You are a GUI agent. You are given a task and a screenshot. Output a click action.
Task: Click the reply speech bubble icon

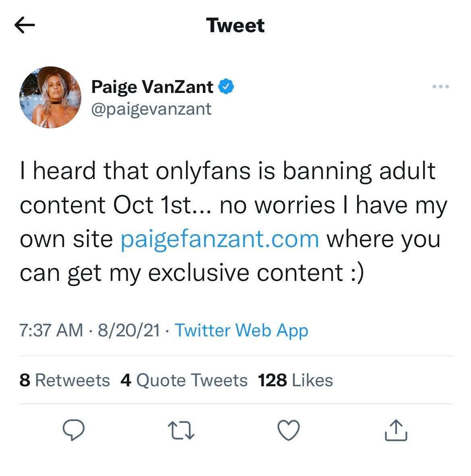tap(74, 430)
